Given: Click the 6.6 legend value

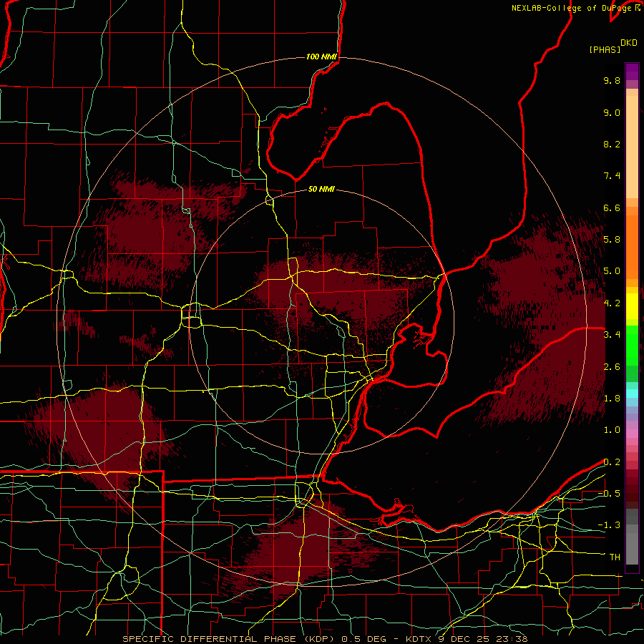Looking at the screenshot, I should tap(612, 208).
